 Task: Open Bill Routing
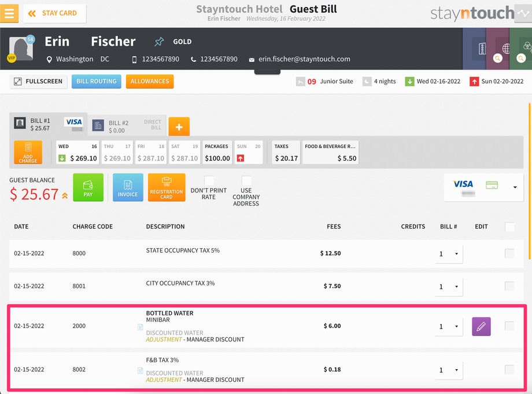tap(97, 82)
